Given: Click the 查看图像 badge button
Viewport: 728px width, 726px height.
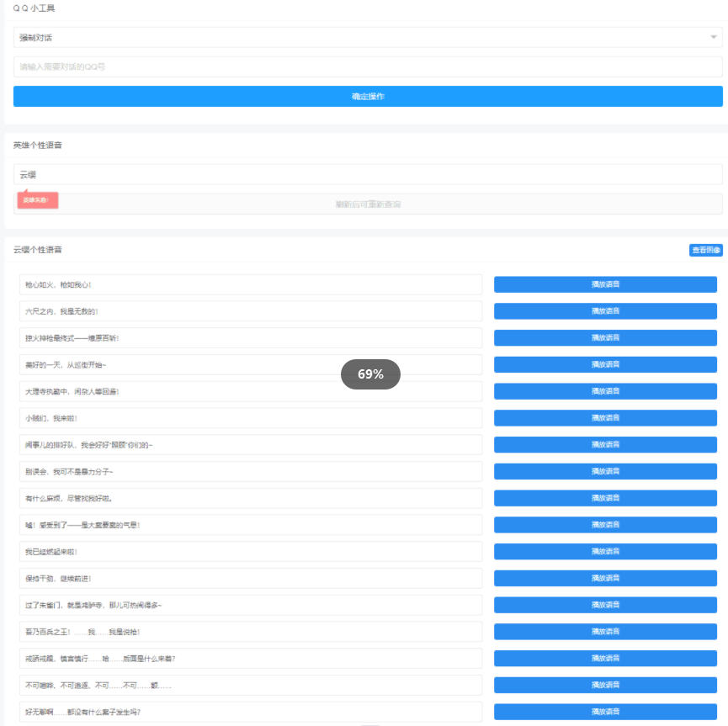Looking at the screenshot, I should 705,250.
